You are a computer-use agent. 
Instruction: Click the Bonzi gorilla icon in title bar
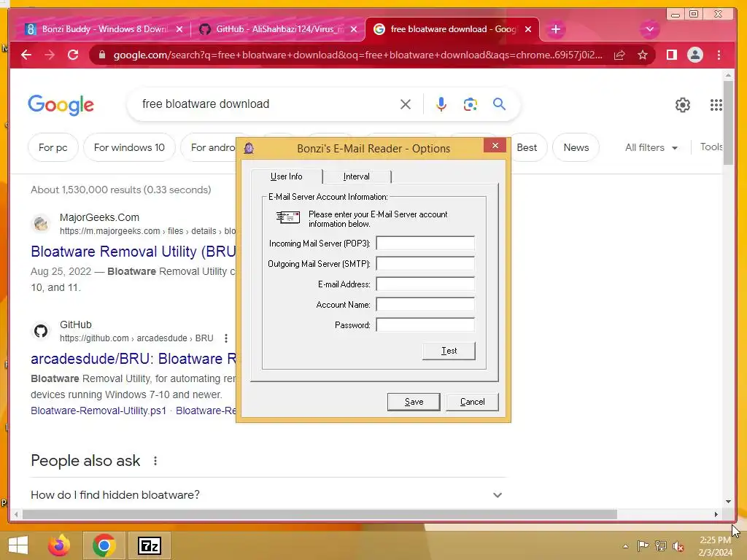(249, 148)
